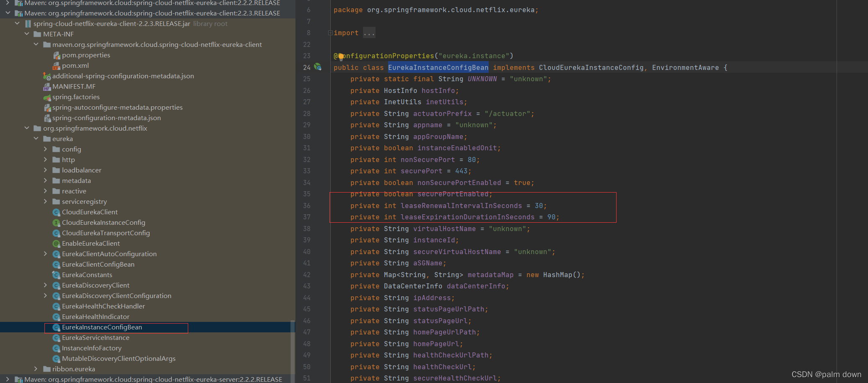Collapse the META-INF folder

(x=27, y=34)
